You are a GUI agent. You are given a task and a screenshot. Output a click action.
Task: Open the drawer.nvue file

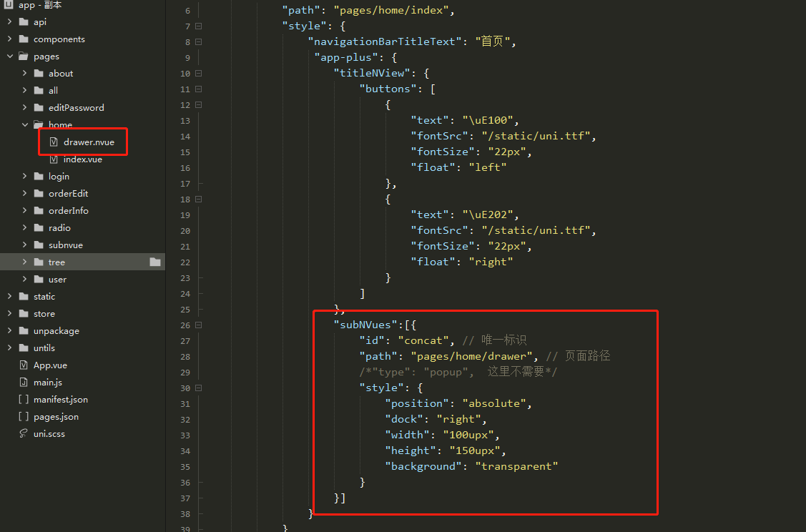(x=89, y=142)
